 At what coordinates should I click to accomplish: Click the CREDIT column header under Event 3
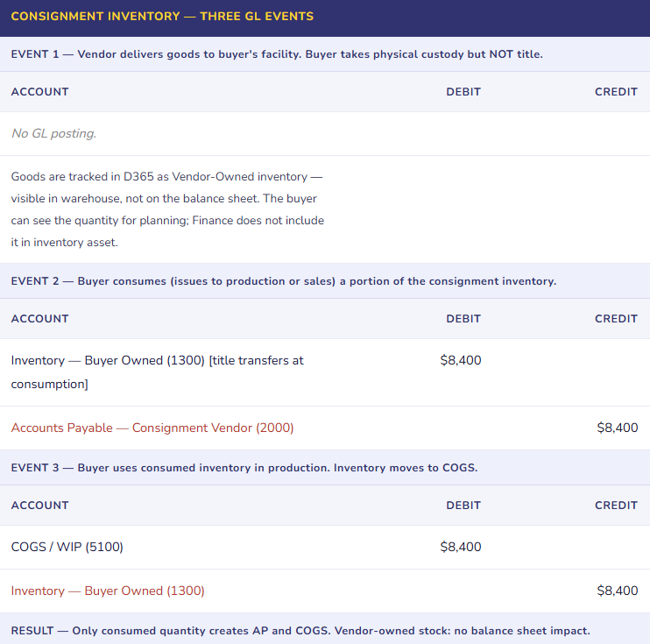[616, 505]
